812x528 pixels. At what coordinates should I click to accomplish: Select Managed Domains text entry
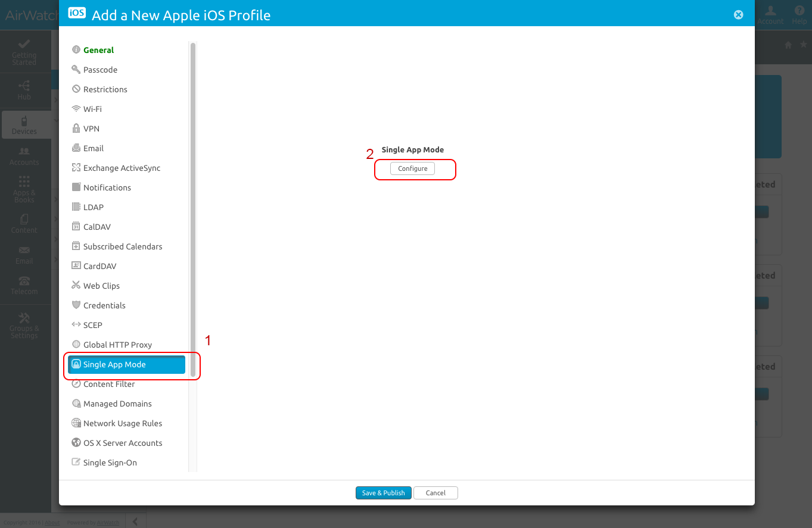point(117,404)
